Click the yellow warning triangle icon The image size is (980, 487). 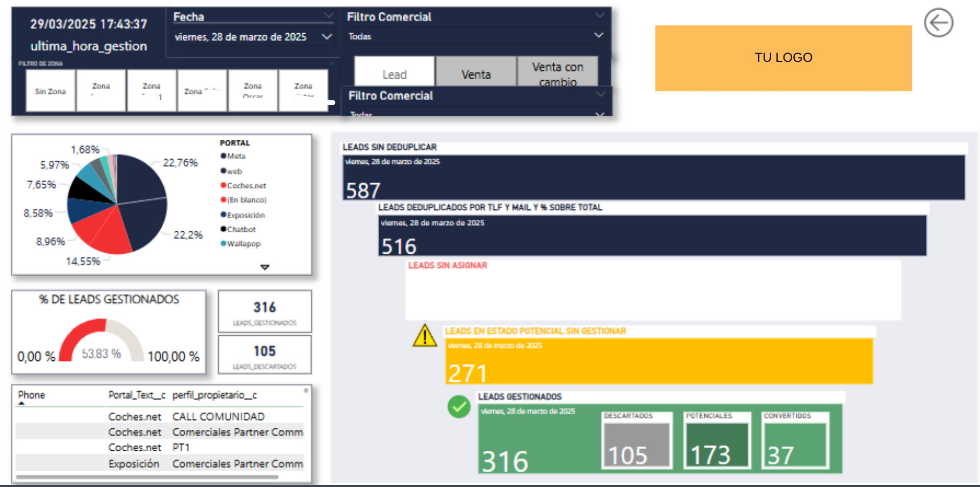pos(425,336)
